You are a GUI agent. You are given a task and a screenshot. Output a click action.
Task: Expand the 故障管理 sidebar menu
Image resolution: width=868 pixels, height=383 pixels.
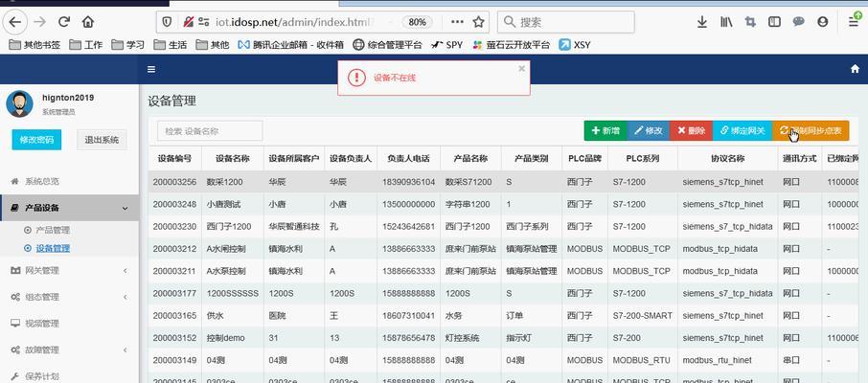click(69, 349)
